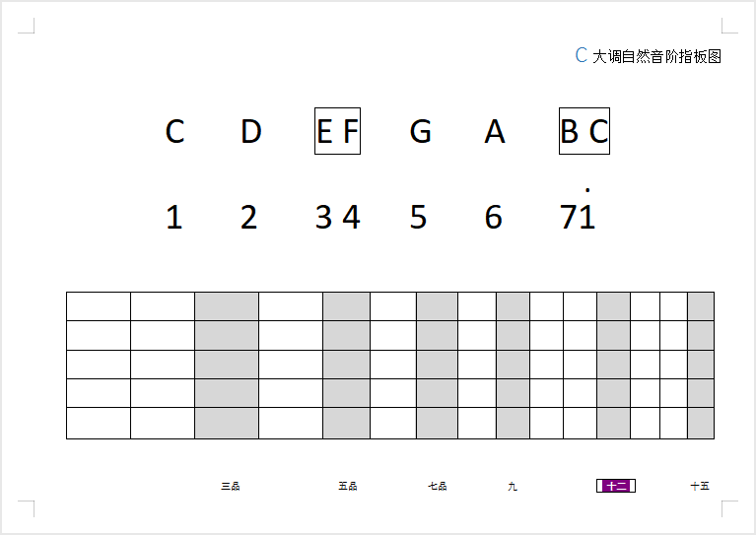Select the numbers 3 4 pair
Screen dimensions: 756x535
[337, 217]
